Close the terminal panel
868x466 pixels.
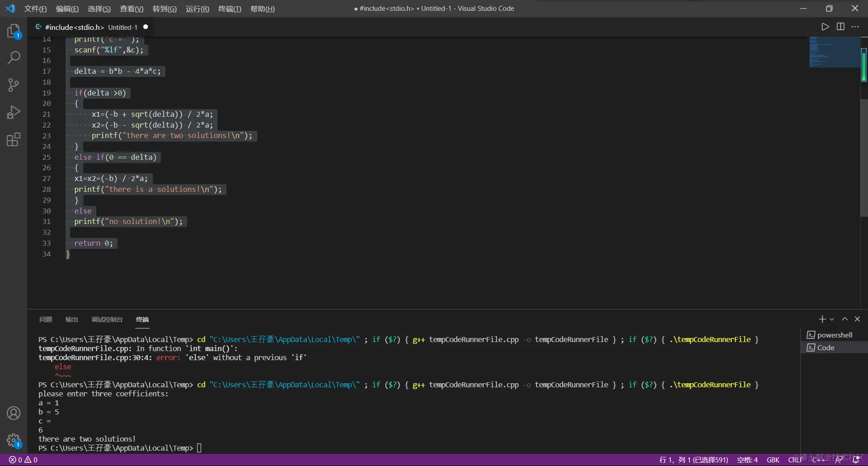point(857,319)
